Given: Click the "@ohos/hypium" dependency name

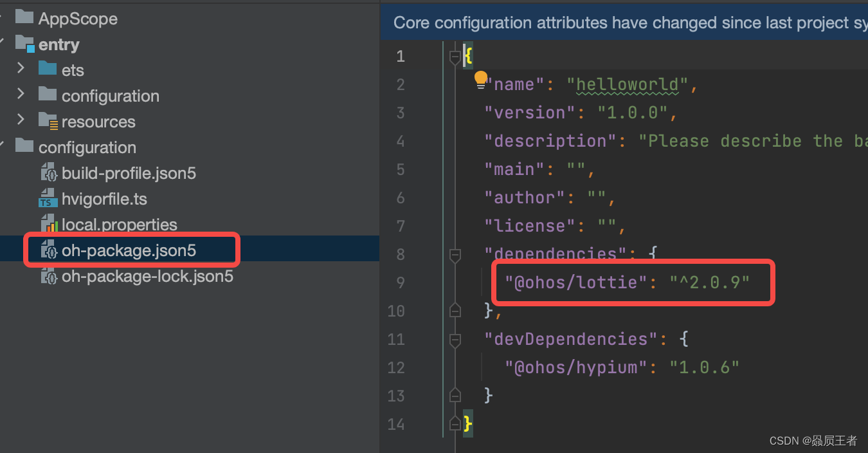Looking at the screenshot, I should tap(576, 367).
